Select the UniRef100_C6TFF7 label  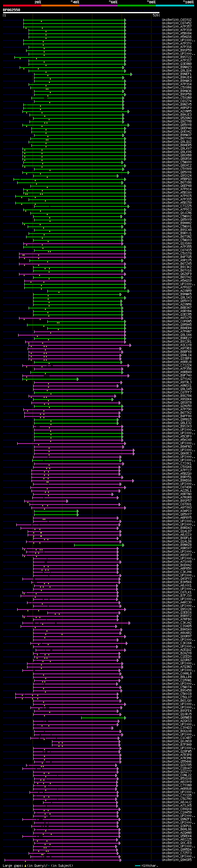coord(177,393)
